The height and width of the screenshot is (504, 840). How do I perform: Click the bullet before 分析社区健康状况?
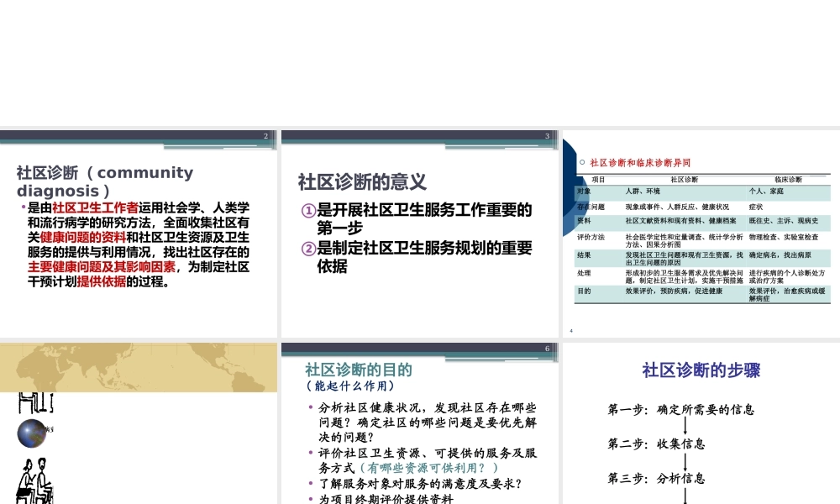pos(309,408)
